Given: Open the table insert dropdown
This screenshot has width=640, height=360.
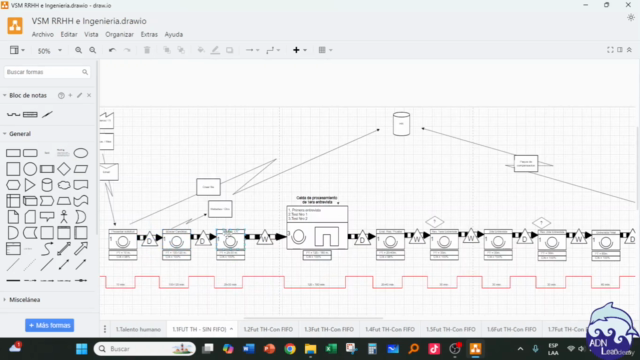Looking at the screenshot, I should [325, 50].
